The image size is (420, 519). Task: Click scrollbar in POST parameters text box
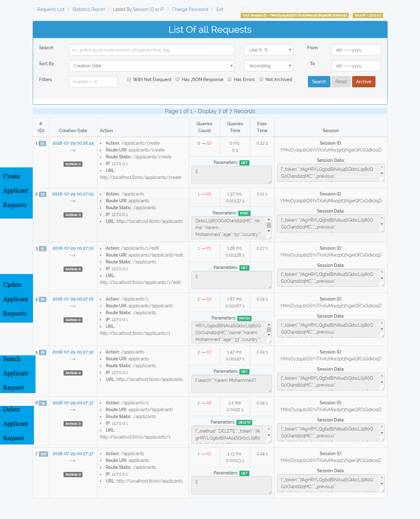(269, 225)
